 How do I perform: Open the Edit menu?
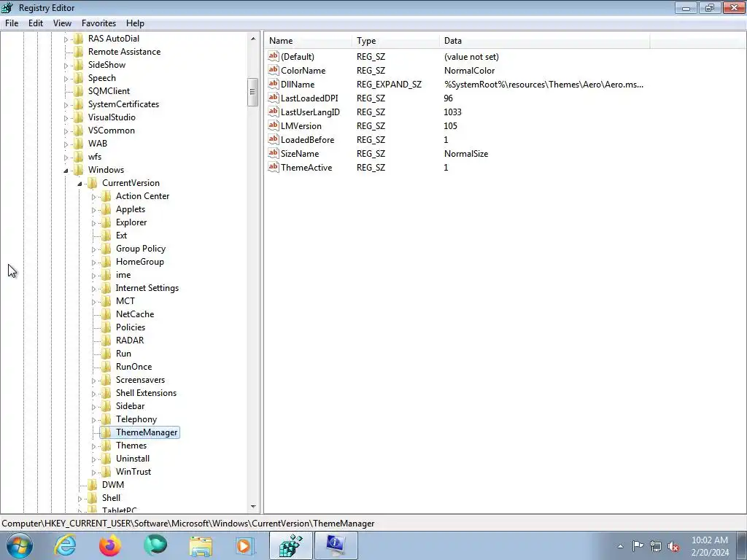pyautogui.click(x=36, y=23)
